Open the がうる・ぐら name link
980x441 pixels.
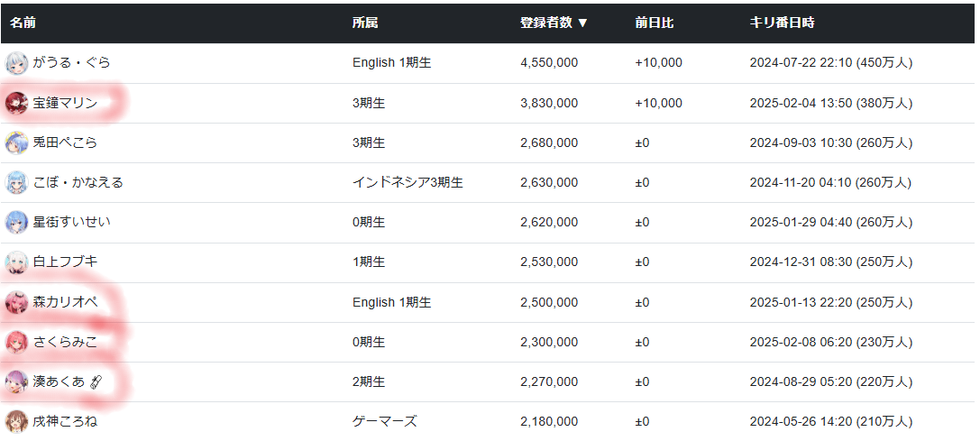(72, 63)
